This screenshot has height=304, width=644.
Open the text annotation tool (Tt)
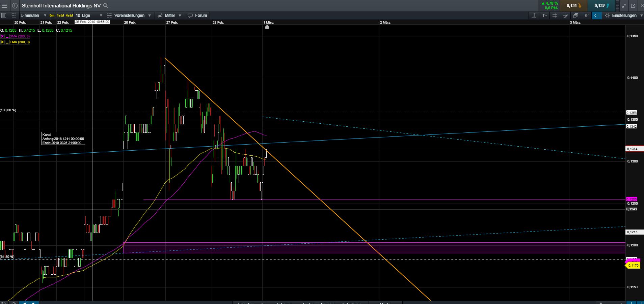544,16
